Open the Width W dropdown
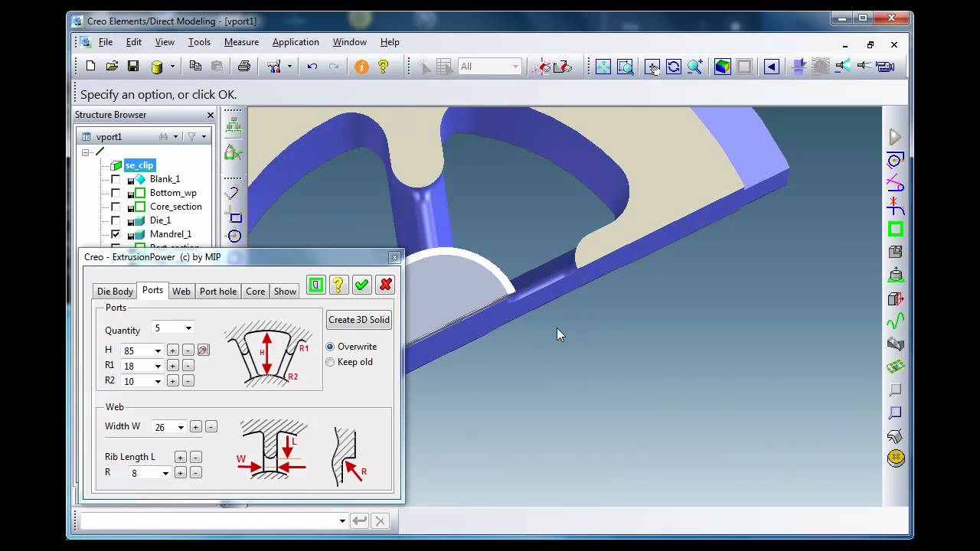 tap(181, 427)
